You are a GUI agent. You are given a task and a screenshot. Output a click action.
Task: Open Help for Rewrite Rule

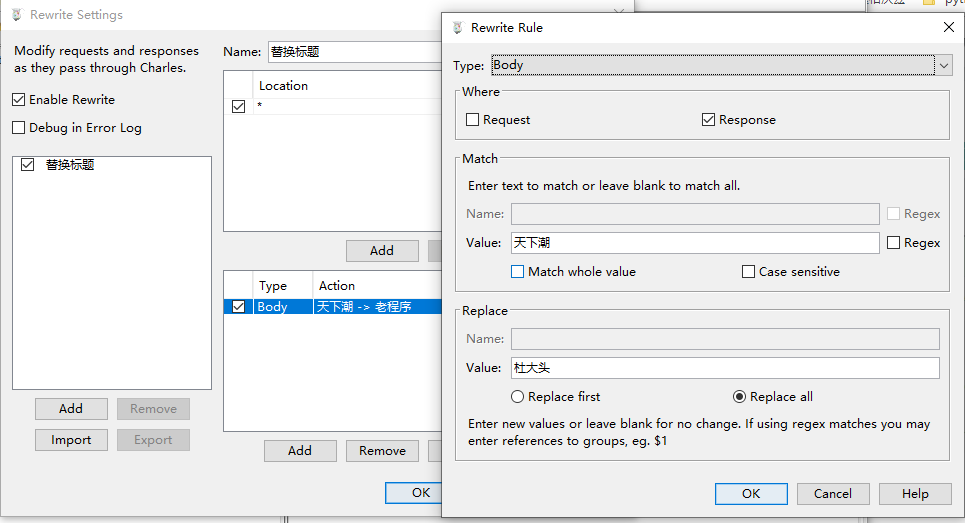pos(915,494)
